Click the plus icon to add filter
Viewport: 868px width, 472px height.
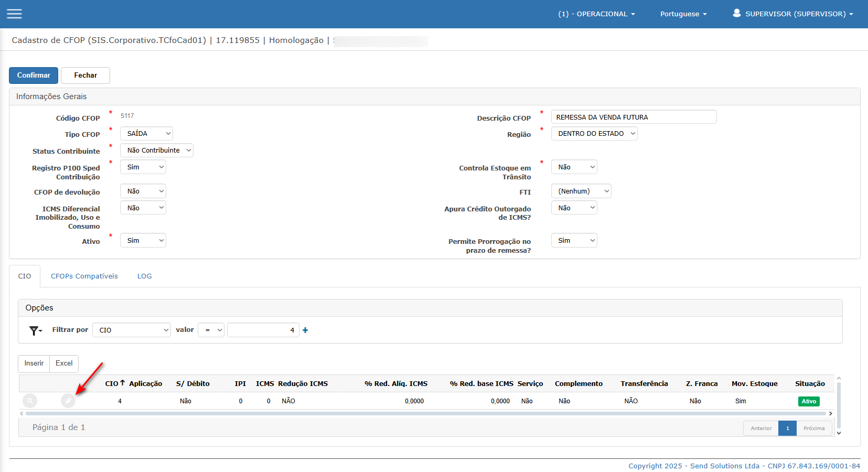point(305,330)
